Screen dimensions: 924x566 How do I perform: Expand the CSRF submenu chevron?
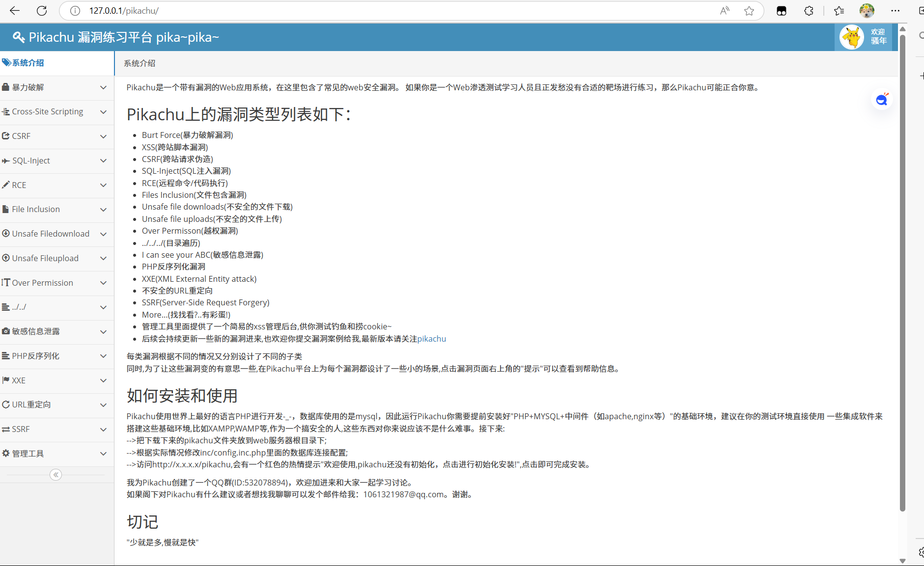click(x=103, y=136)
